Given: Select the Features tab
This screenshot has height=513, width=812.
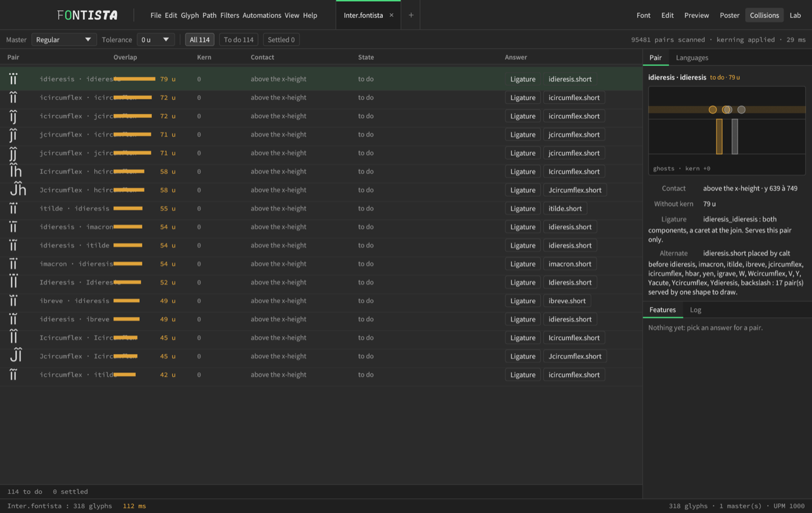Looking at the screenshot, I should tap(662, 310).
